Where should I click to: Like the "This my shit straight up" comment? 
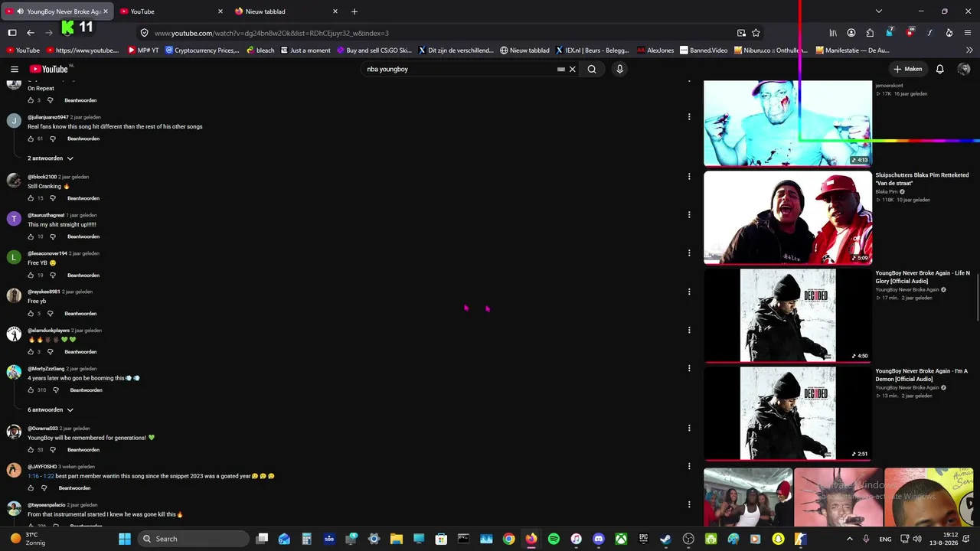(31, 236)
